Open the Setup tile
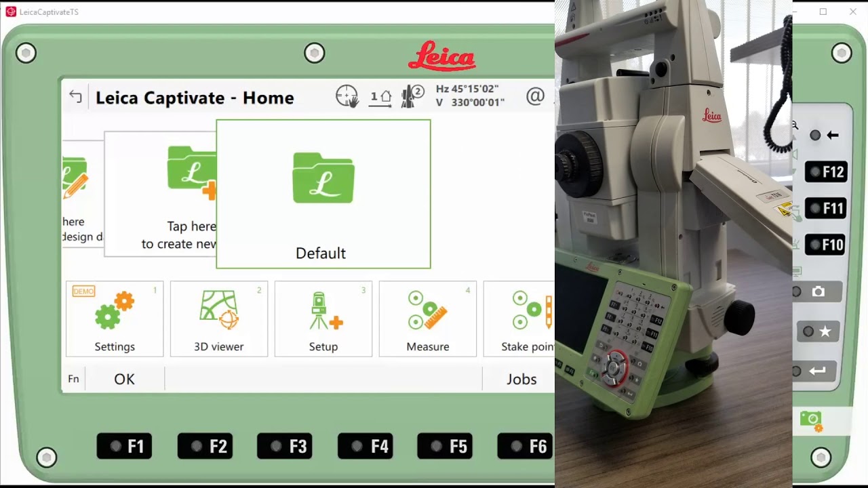Image resolution: width=868 pixels, height=488 pixels. click(x=323, y=319)
